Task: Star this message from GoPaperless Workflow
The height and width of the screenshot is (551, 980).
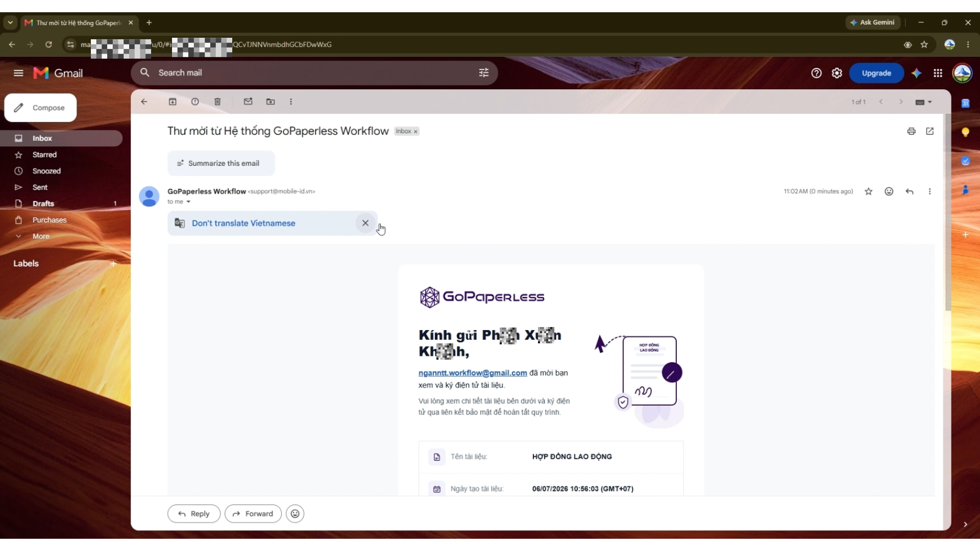Action: coord(869,191)
